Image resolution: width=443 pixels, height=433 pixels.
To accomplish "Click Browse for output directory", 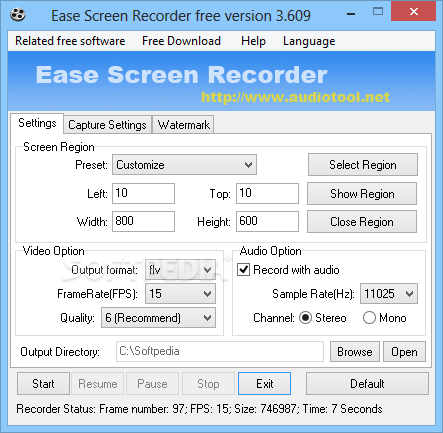I will [x=355, y=352].
